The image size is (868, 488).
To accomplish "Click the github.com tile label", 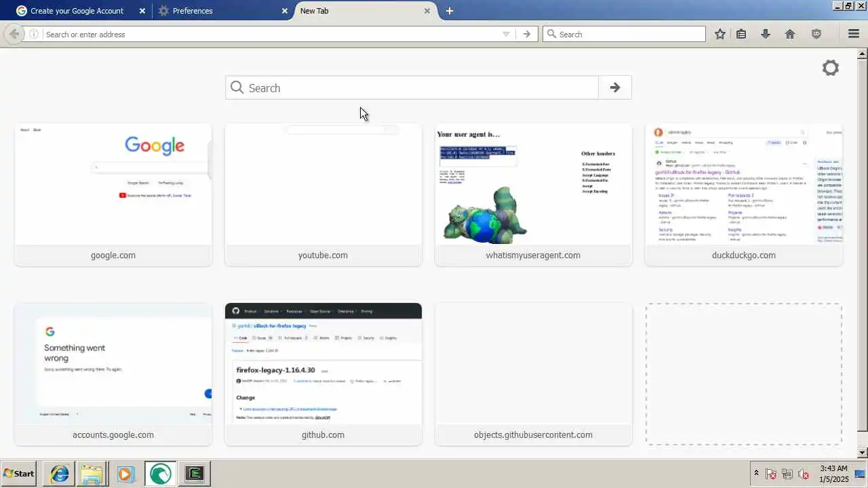I will [x=323, y=435].
